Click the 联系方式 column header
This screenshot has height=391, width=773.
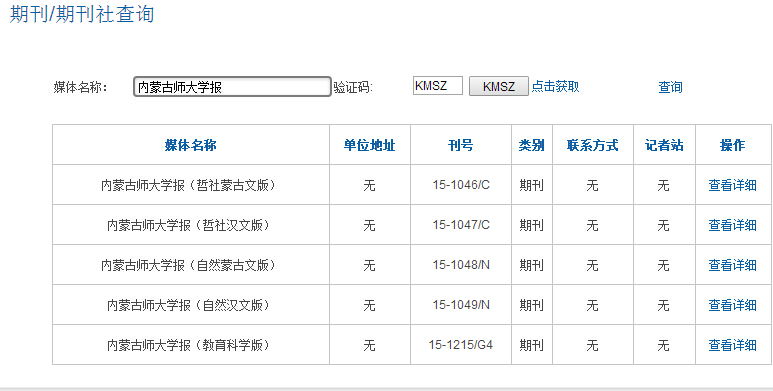tap(593, 145)
